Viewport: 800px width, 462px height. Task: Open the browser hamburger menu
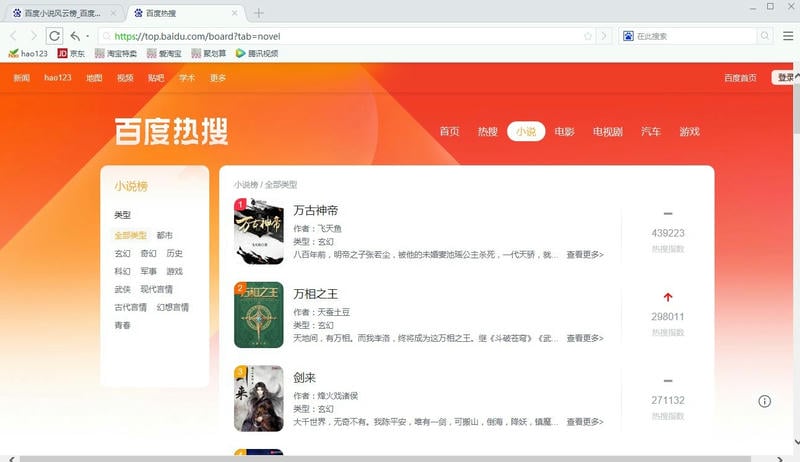click(788, 36)
